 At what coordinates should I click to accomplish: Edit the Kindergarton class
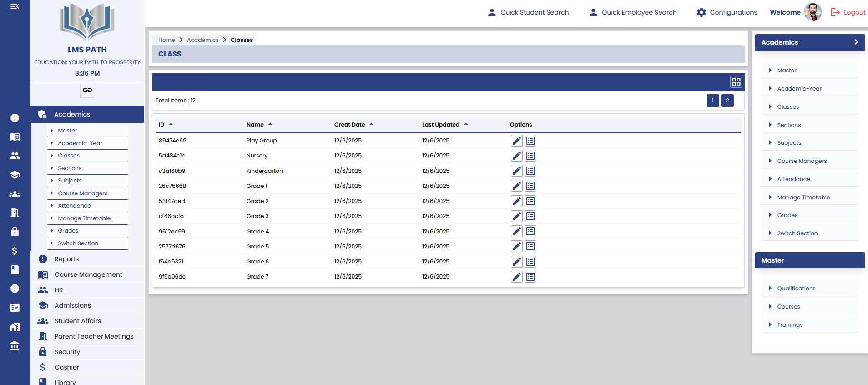(516, 171)
